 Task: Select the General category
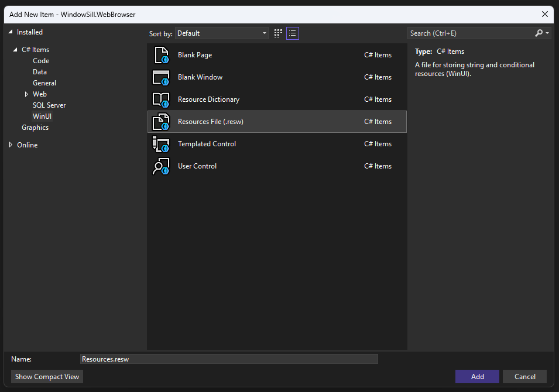tap(44, 83)
